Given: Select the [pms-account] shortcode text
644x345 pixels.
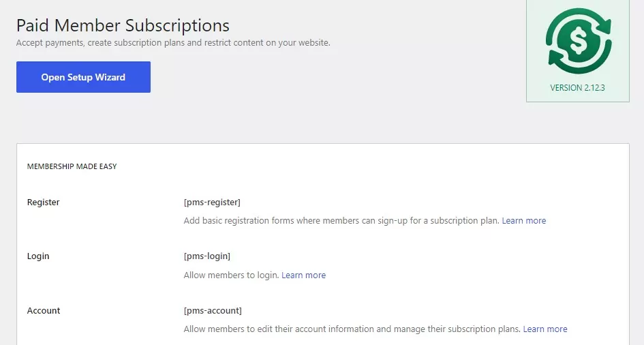Looking at the screenshot, I should pyautogui.click(x=213, y=310).
